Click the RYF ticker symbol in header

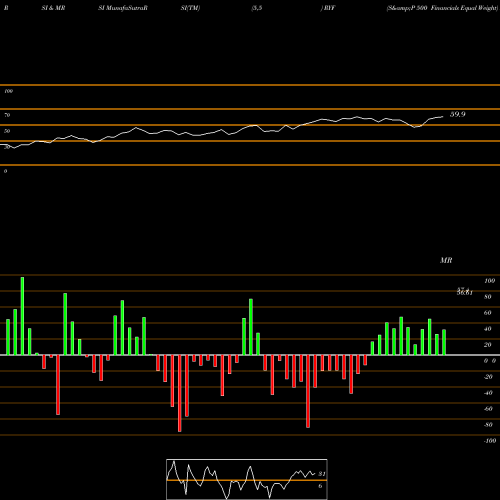point(329,8)
